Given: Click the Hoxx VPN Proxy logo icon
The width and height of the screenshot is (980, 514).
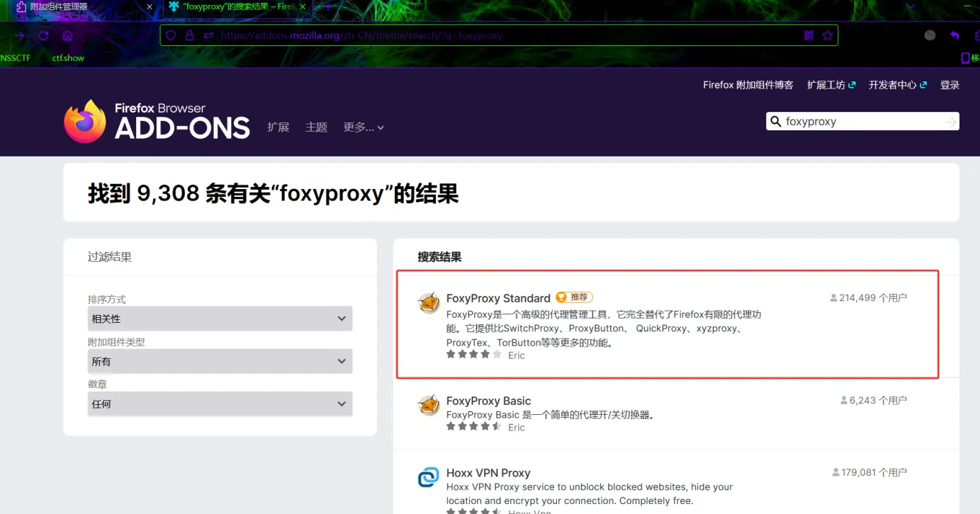Looking at the screenshot, I should click(429, 478).
